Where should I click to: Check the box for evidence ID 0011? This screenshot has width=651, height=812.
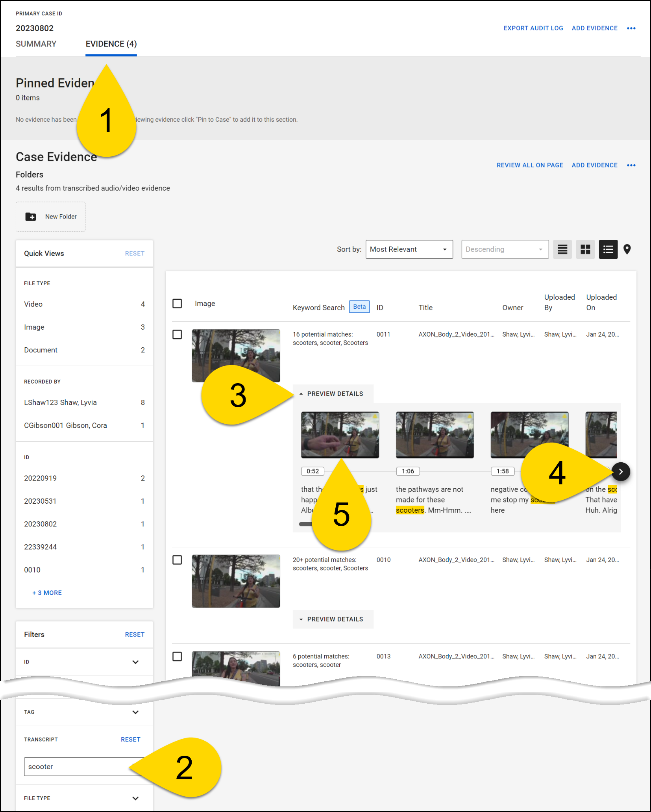(178, 335)
